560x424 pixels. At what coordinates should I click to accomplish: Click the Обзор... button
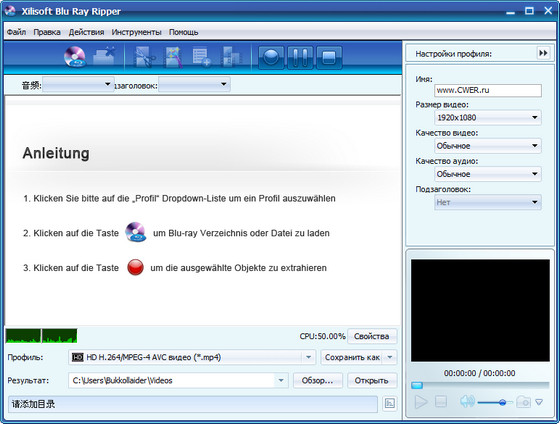coord(318,380)
